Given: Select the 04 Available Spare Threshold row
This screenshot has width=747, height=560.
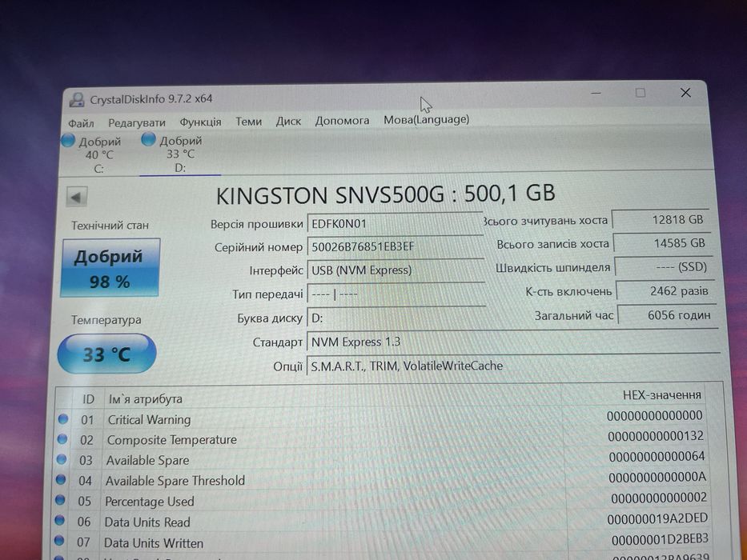Looking at the screenshot, I should tap(381, 479).
